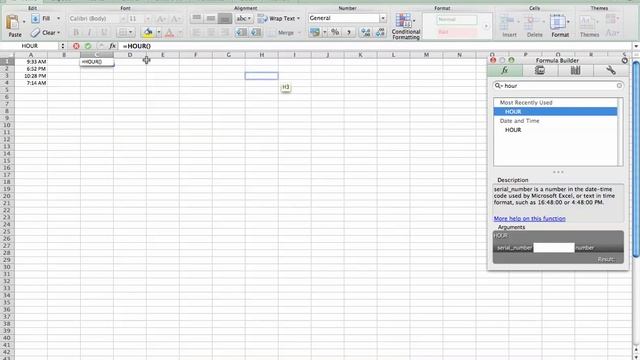Screen dimensions: 640x360
Task: Open the cell Borders button
Action: click(125, 32)
